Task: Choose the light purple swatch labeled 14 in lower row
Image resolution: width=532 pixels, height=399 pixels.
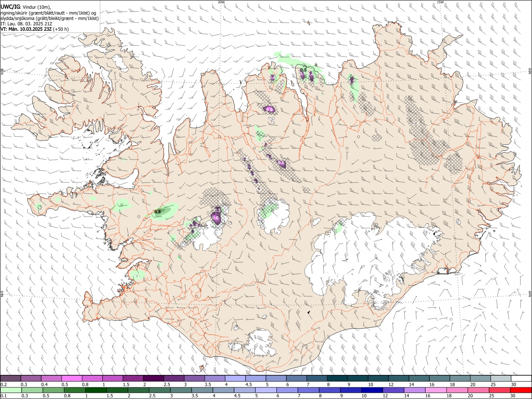Action: [414, 390]
